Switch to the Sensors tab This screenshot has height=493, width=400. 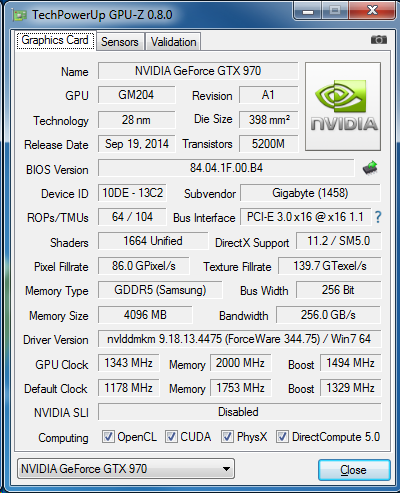point(120,42)
